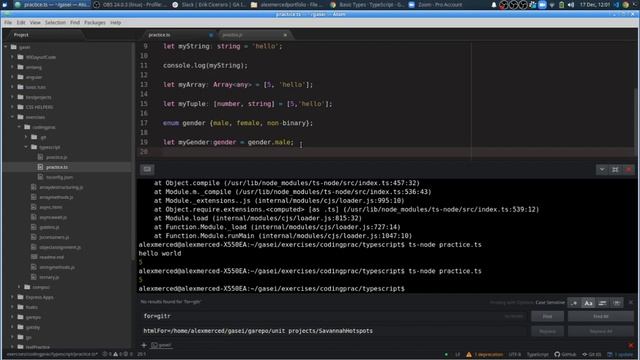The height and width of the screenshot is (360, 640).
Task: Expand the go folder arrow
Action: click(12, 337)
